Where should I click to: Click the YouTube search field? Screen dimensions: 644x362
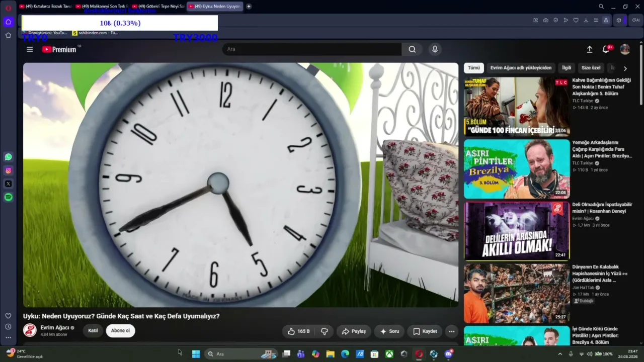pos(312,49)
